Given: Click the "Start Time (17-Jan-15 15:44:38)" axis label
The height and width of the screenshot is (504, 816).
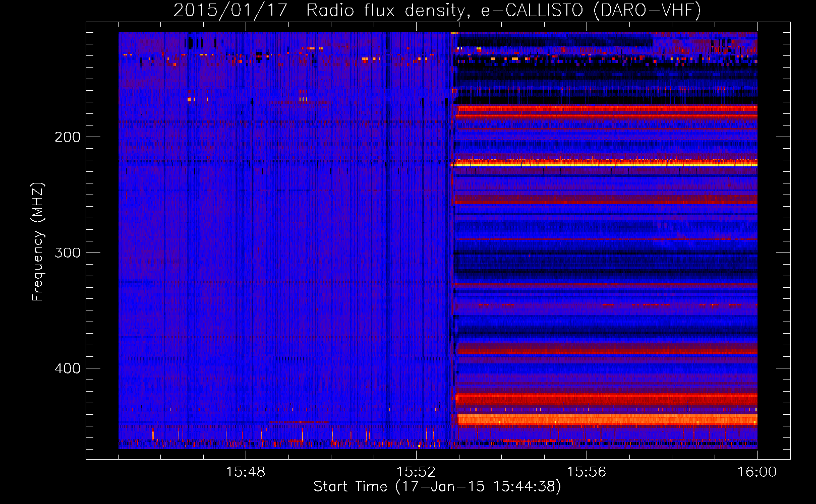Looking at the screenshot, I should pos(437,487).
